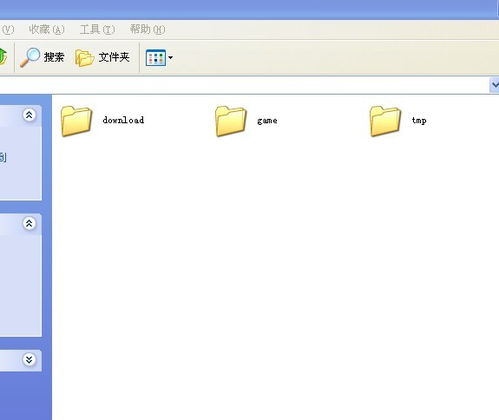Click the partially visible sidebar task link
The width and height of the screenshot is (499, 420).
3,157
